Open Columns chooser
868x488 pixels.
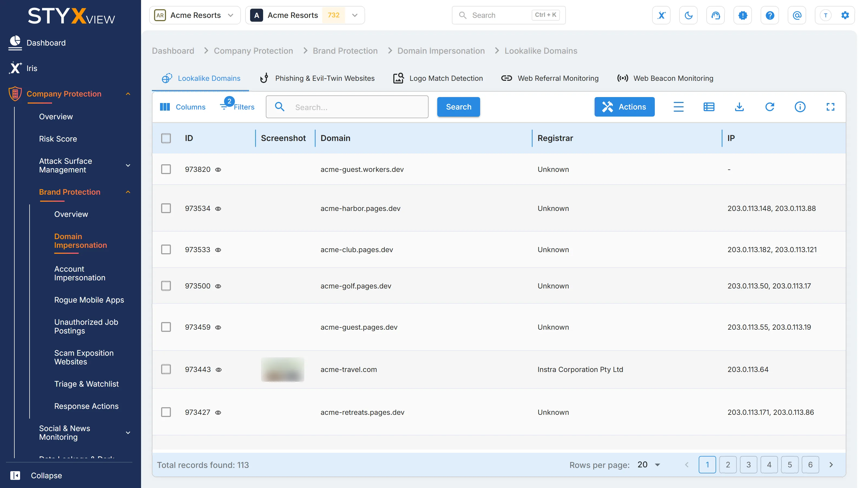click(x=182, y=107)
